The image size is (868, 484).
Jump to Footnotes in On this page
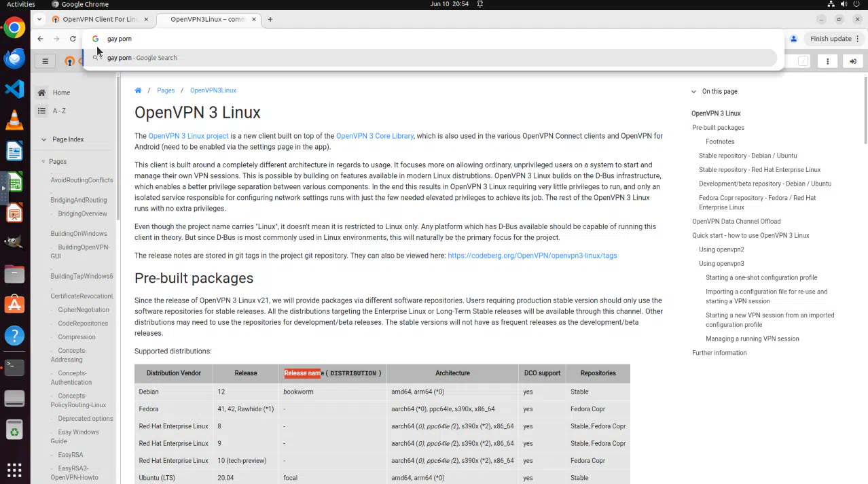pyautogui.click(x=720, y=141)
